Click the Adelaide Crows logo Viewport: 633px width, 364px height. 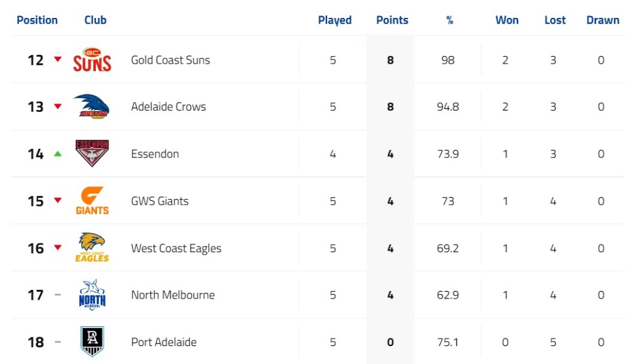(x=92, y=106)
